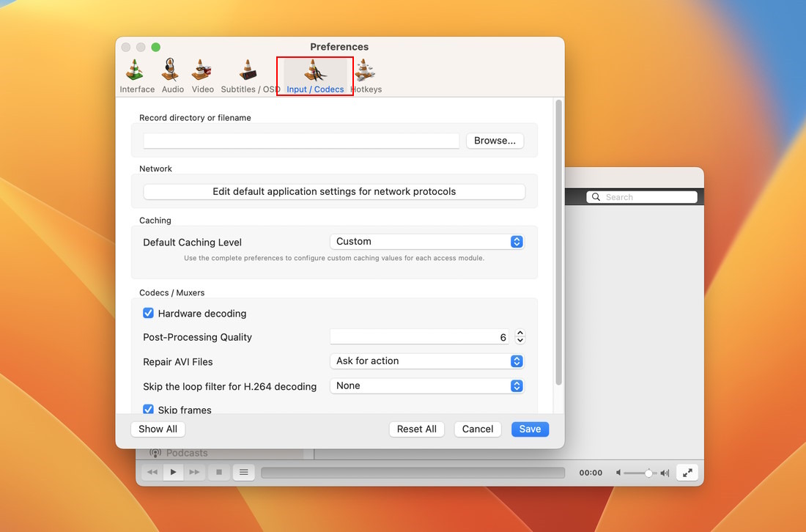
Task: Uncheck Skip frames
Action: tap(148, 410)
